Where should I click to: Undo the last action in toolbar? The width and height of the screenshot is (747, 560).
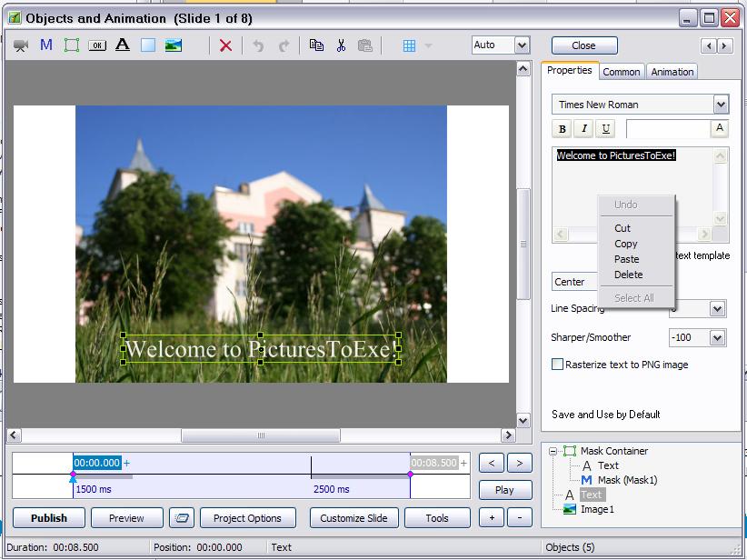(x=258, y=45)
